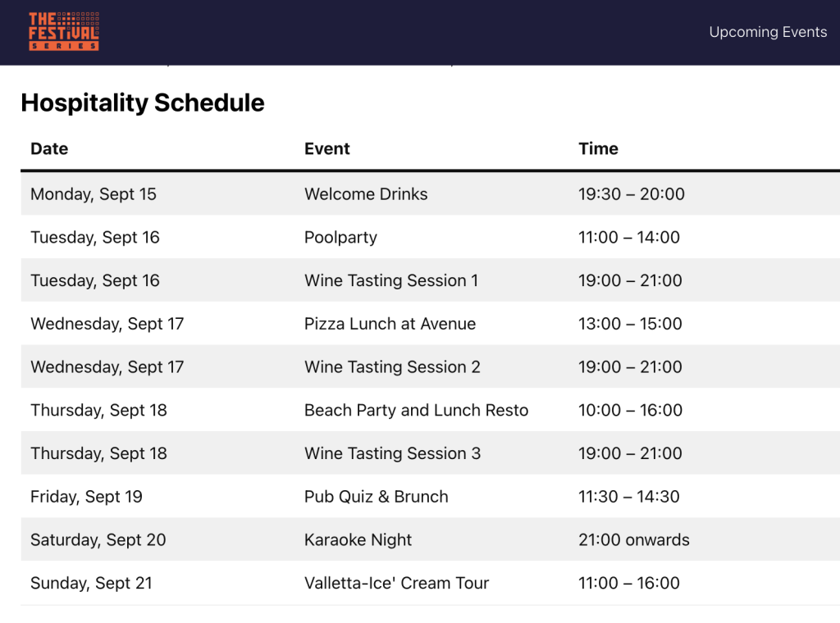Select the Karaoke Night event cell

pos(358,539)
